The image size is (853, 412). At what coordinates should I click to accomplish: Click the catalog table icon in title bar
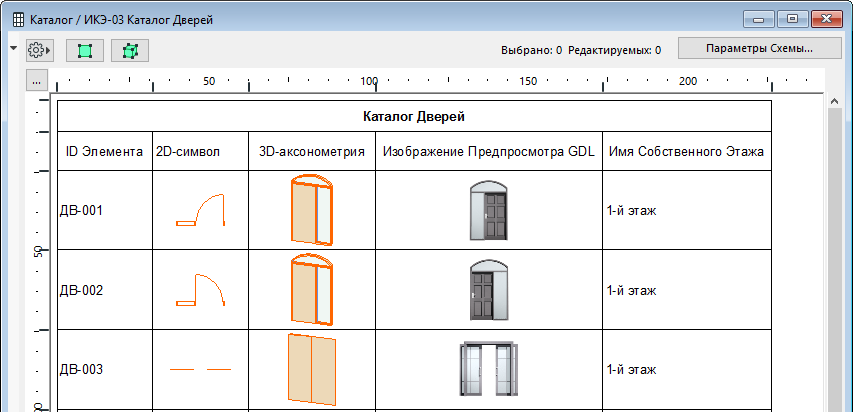[18, 20]
